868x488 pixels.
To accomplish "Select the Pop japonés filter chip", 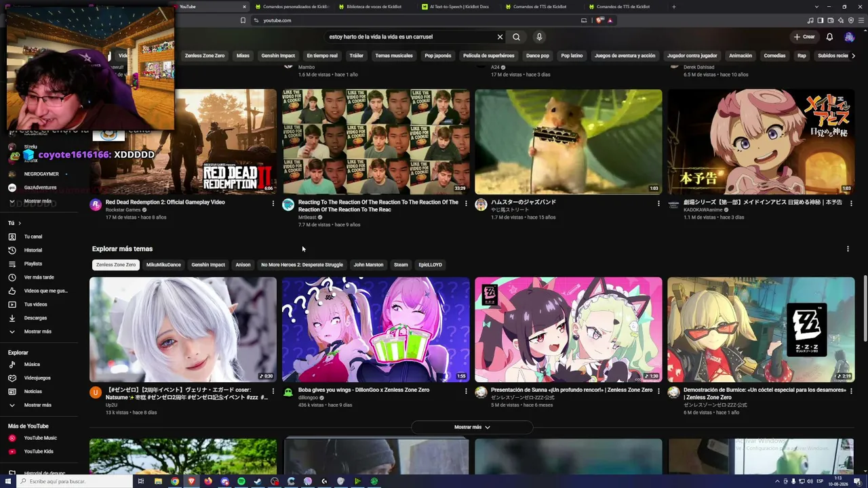I will click(x=438, y=56).
